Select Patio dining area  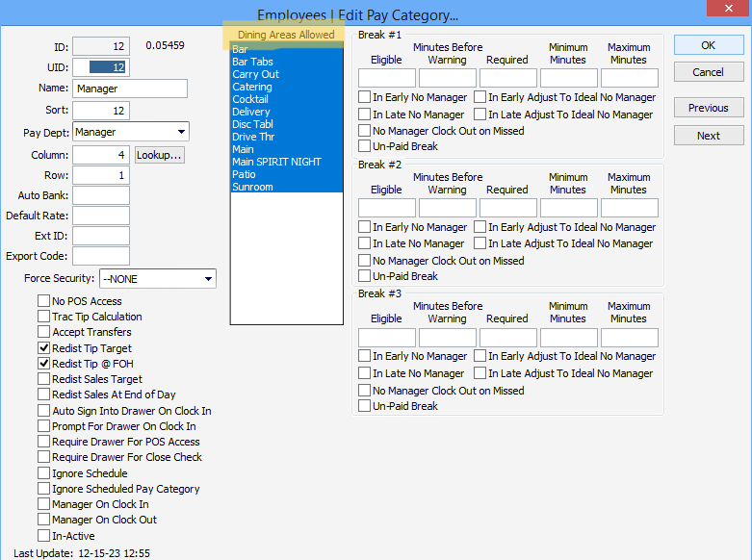(x=287, y=174)
